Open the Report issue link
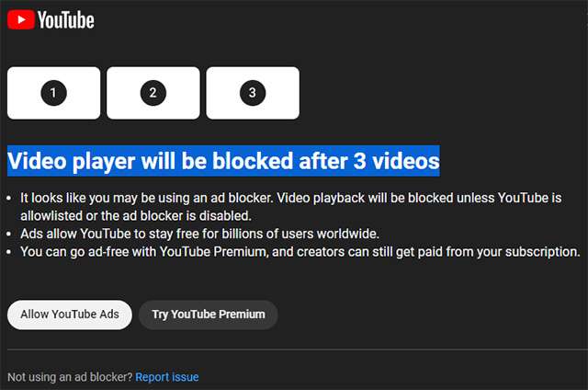This screenshot has height=390, width=588. click(167, 377)
